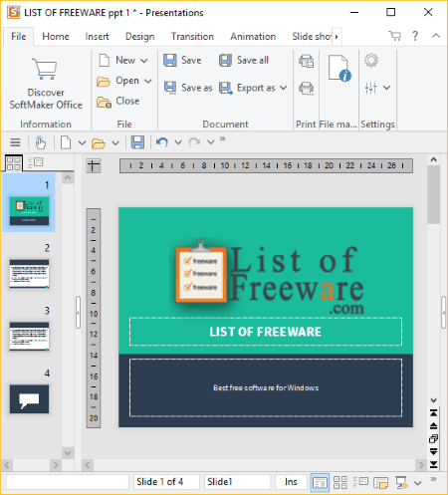Click the Save all button in ribbon
The image size is (448, 495).
click(244, 60)
